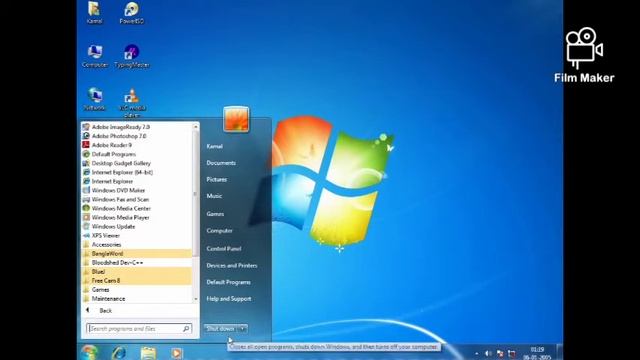This screenshot has height=360, width=640.
Task: Open Windows Media Player taskbar icon
Action: [x=176, y=353]
